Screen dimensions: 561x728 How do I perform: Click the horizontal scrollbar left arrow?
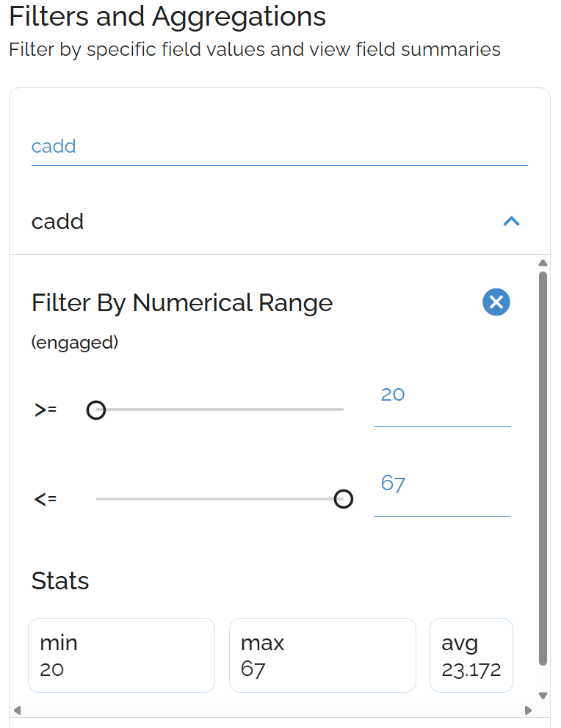18,710
